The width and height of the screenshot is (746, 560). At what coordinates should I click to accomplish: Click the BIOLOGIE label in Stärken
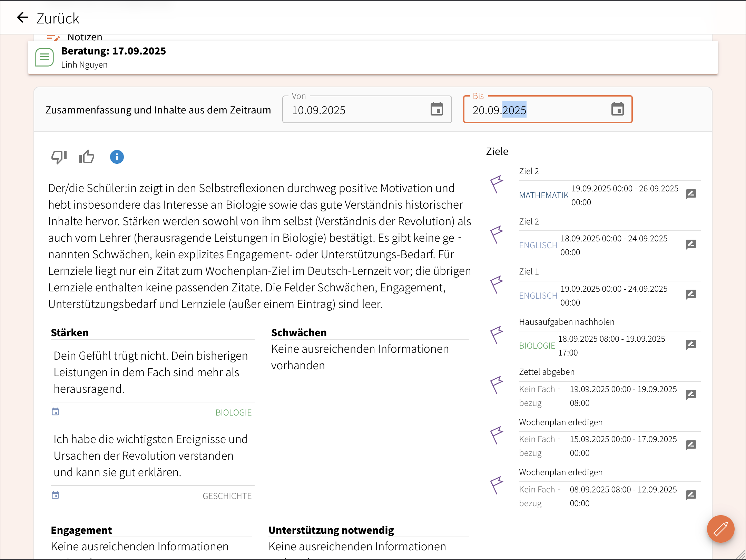point(233,412)
